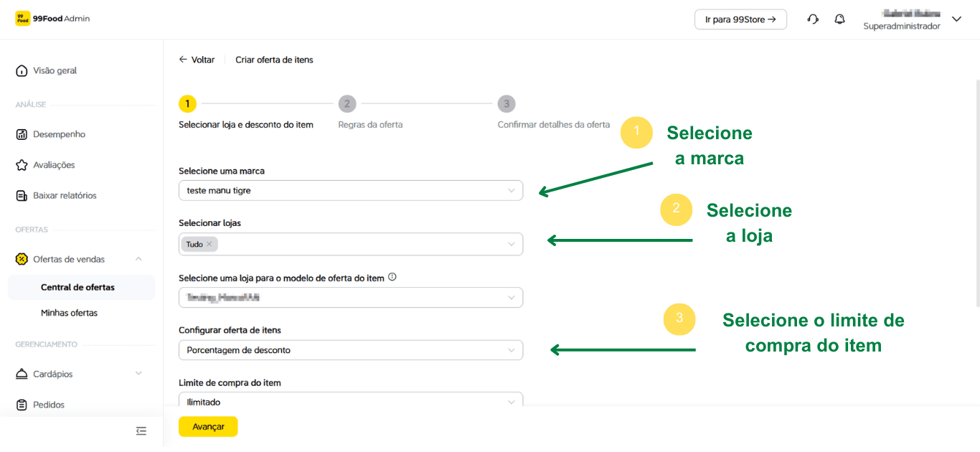Viewport: 980px width, 452px height.
Task: Go to Minhas ofertas
Action: pyautogui.click(x=69, y=313)
